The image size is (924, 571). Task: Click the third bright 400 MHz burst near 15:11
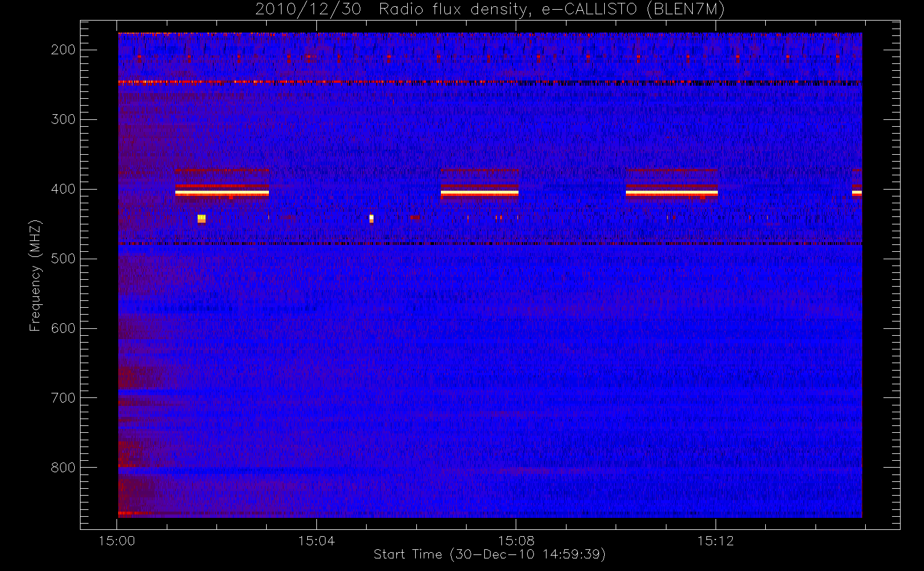coord(672,193)
